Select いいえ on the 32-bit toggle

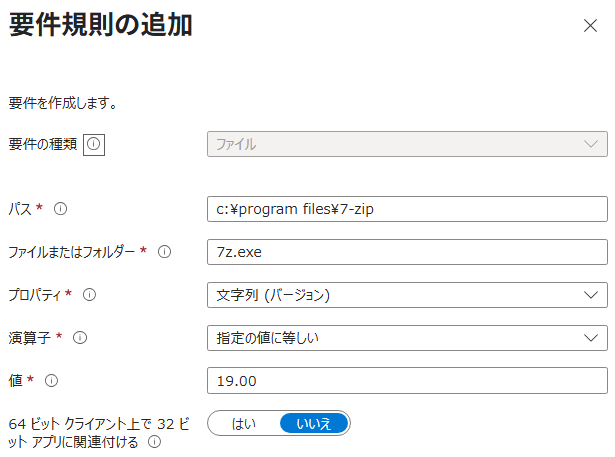[x=314, y=424]
